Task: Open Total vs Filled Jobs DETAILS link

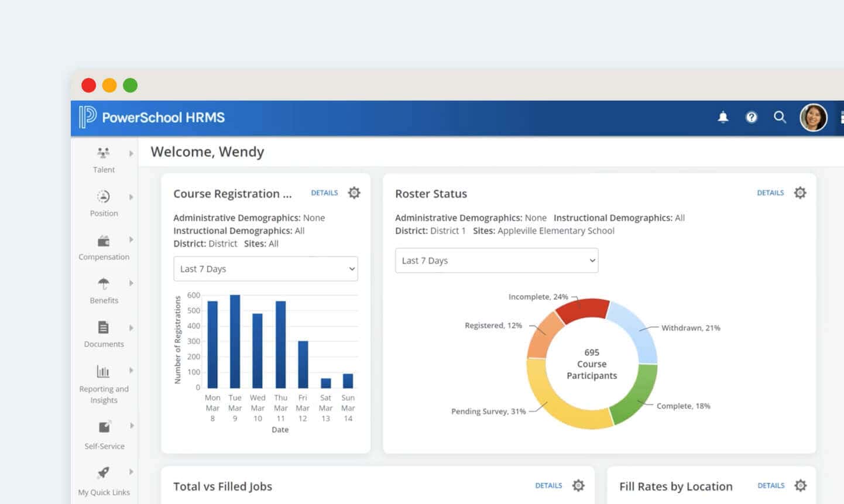Action: pyautogui.click(x=548, y=485)
